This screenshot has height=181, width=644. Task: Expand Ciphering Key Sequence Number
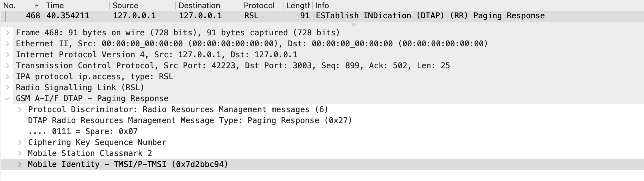click(20, 142)
